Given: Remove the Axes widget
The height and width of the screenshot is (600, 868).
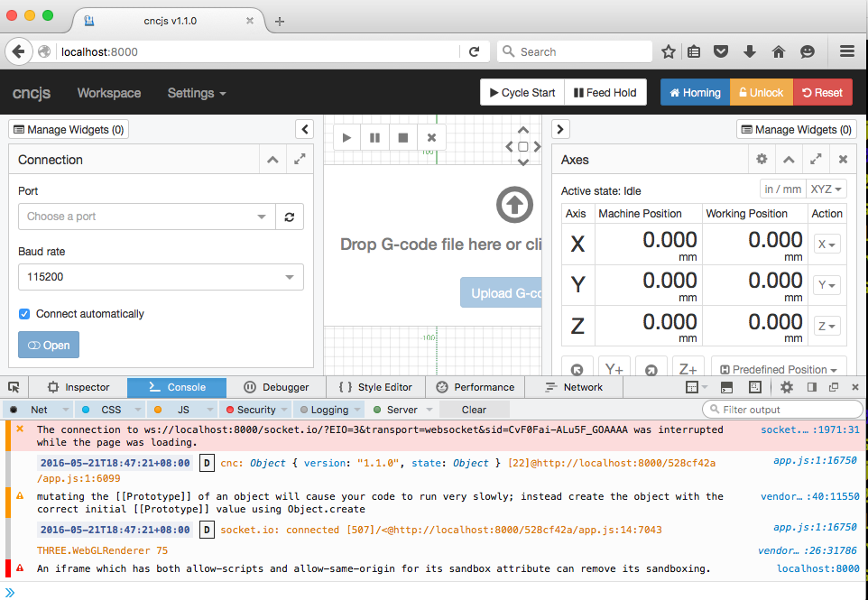Looking at the screenshot, I should [x=843, y=160].
